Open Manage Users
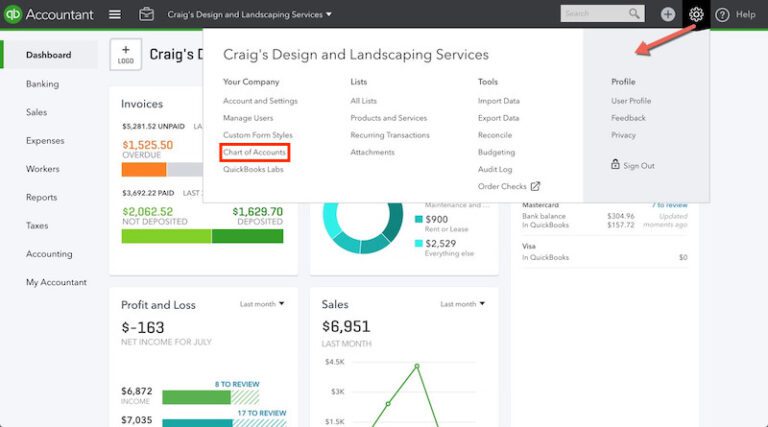This screenshot has height=427, width=768. pyautogui.click(x=248, y=118)
